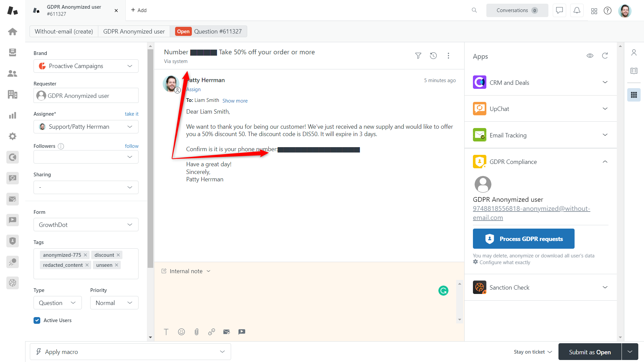Screen dimensions: 644x362
Task: Click the link insertion icon in toolbar
Action: [x=211, y=331]
